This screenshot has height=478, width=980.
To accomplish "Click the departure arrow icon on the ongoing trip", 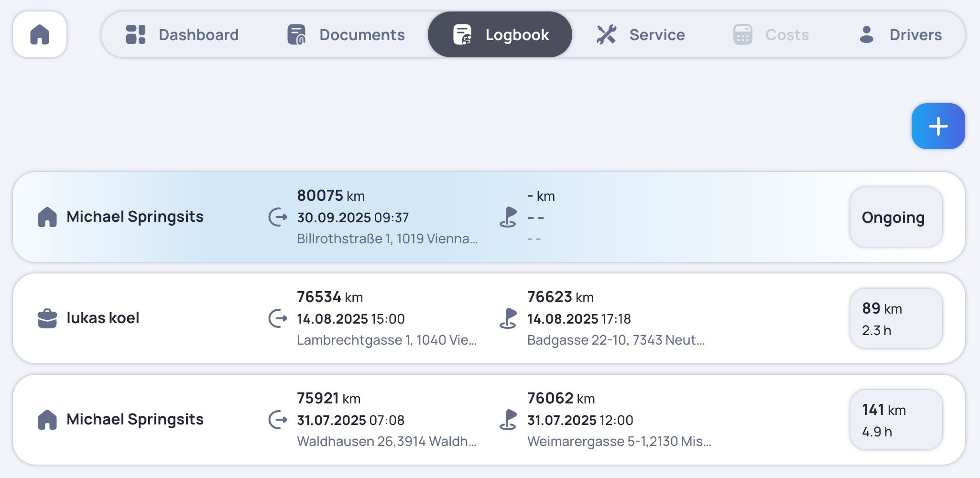I will 277,217.
